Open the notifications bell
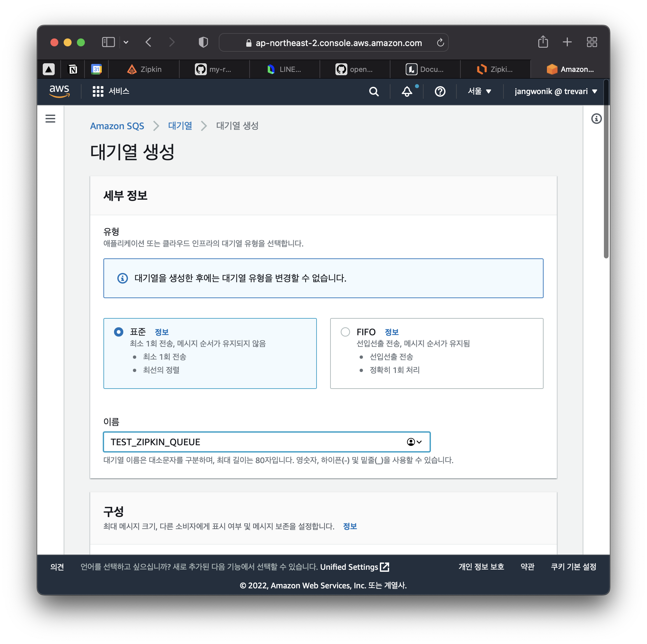Image resolution: width=647 pixels, height=644 pixels. pyautogui.click(x=407, y=91)
